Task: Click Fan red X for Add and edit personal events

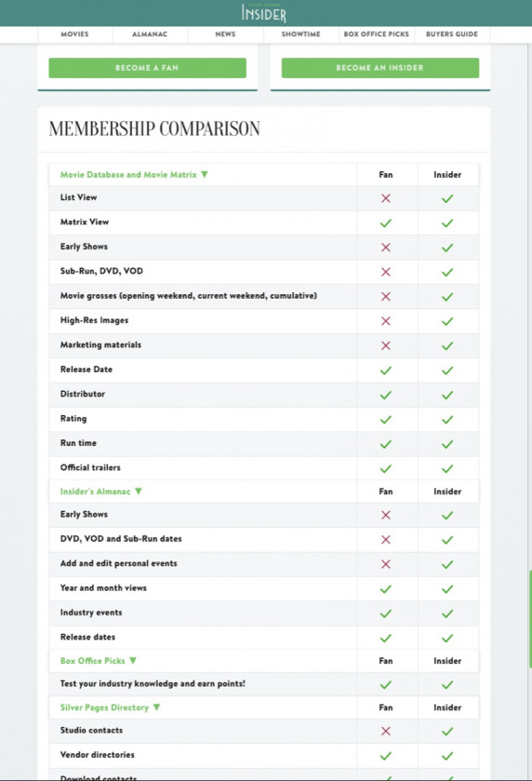Action: 386,564
